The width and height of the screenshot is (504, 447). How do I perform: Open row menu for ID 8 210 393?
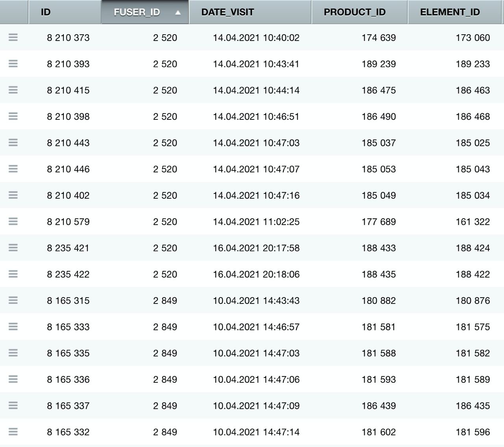click(13, 64)
